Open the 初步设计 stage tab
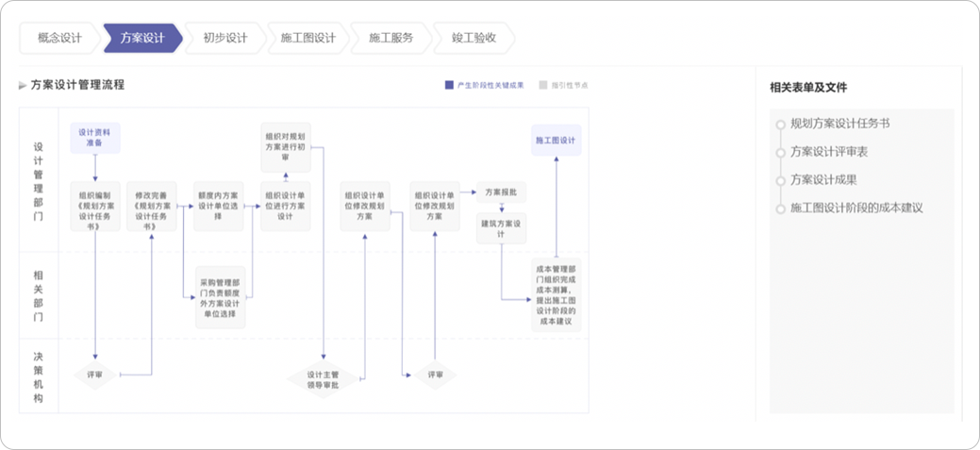This screenshot has height=450, width=980. 224,39
